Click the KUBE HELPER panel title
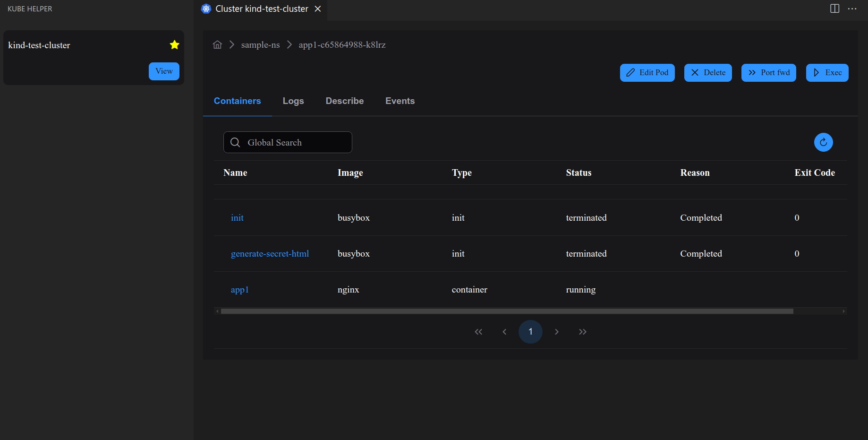Screen dimensions: 868x440 click(30, 9)
